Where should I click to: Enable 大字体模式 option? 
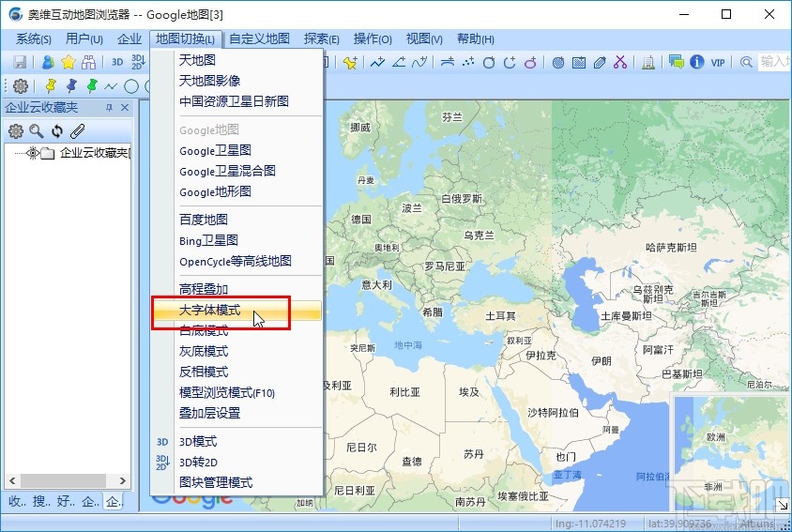click(x=236, y=311)
